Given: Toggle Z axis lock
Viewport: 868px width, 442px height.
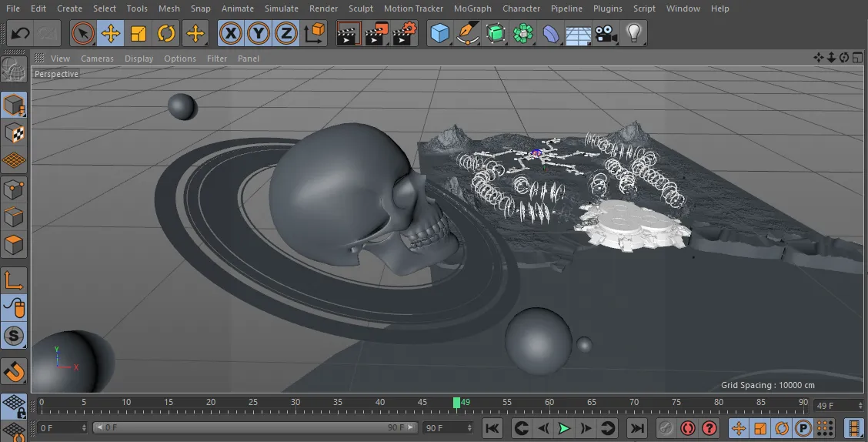Looking at the screenshot, I should [286, 34].
